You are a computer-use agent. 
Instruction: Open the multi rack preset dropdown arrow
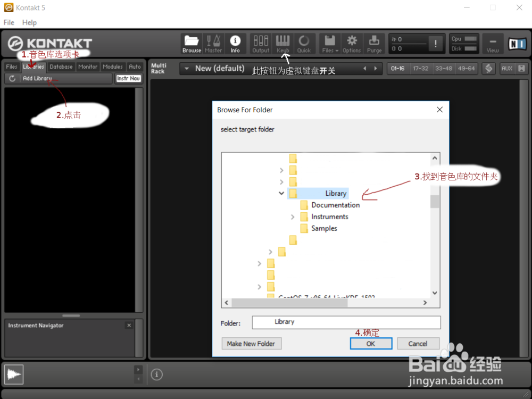187,69
